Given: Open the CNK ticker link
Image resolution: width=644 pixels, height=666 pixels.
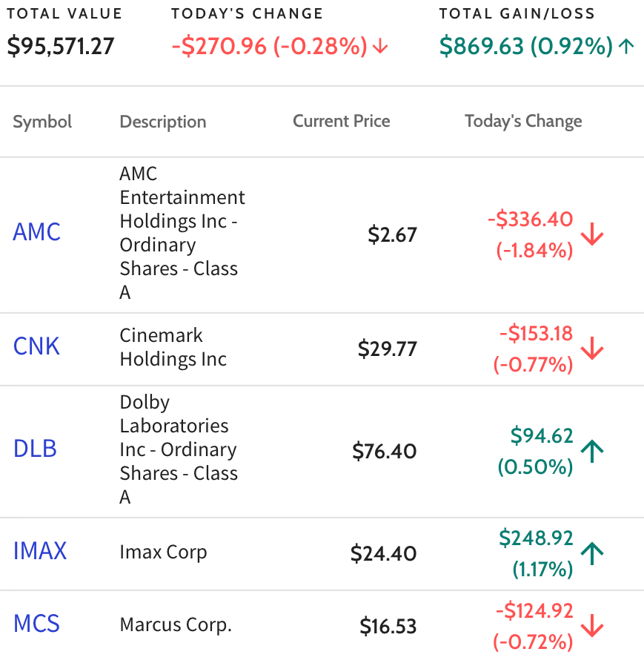Looking at the screenshot, I should click(x=36, y=346).
